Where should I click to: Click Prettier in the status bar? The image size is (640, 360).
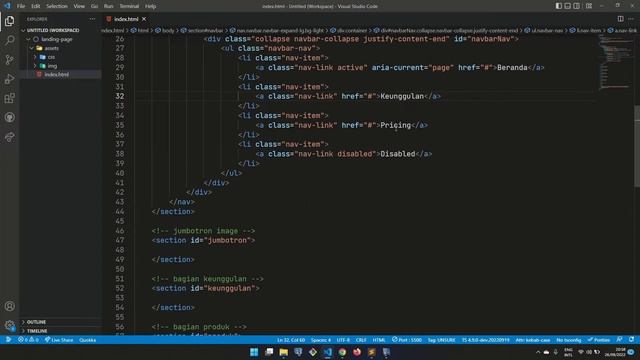pyautogui.click(x=599, y=340)
